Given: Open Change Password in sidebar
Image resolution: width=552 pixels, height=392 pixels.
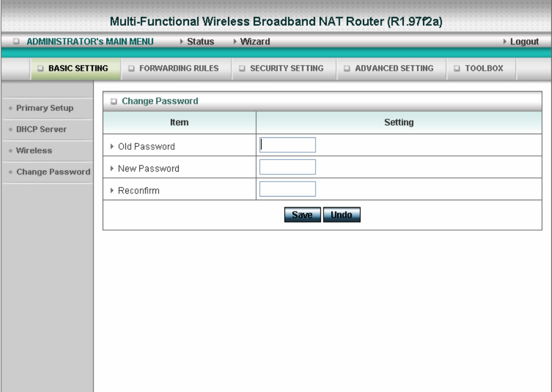Looking at the screenshot, I should coord(53,172).
